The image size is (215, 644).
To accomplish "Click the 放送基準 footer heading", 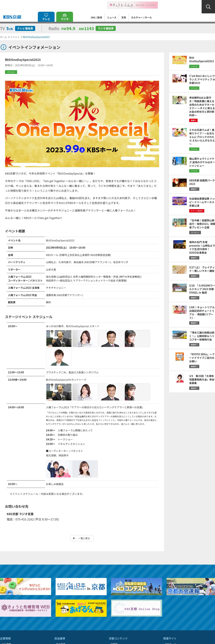I will tap(60, 638).
